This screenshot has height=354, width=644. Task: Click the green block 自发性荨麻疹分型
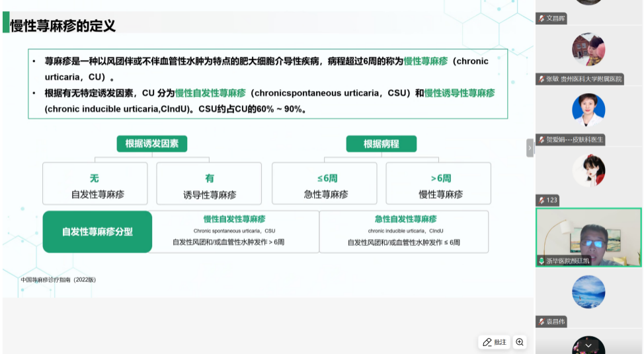(97, 232)
